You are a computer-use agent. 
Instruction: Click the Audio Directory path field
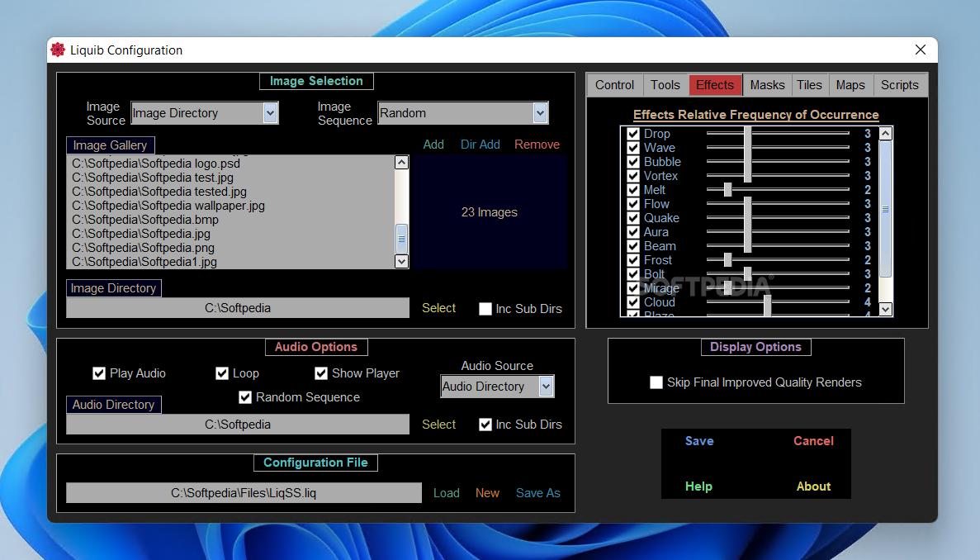238,425
